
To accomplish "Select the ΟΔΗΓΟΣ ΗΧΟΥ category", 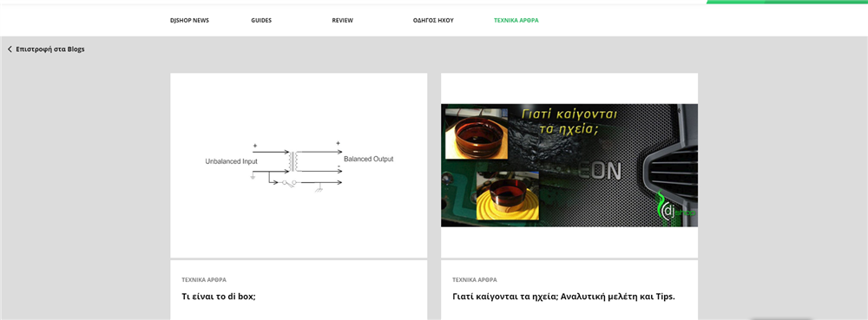I will coord(433,21).
